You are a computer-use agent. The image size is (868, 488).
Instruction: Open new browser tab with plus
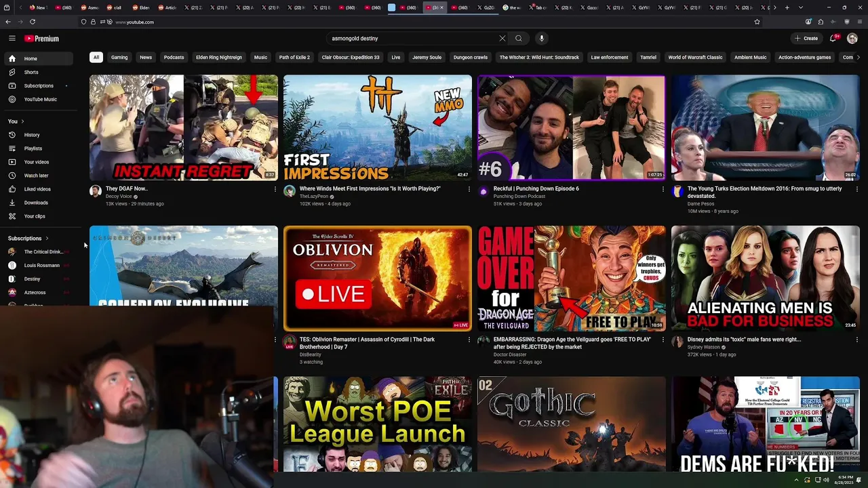point(787,7)
